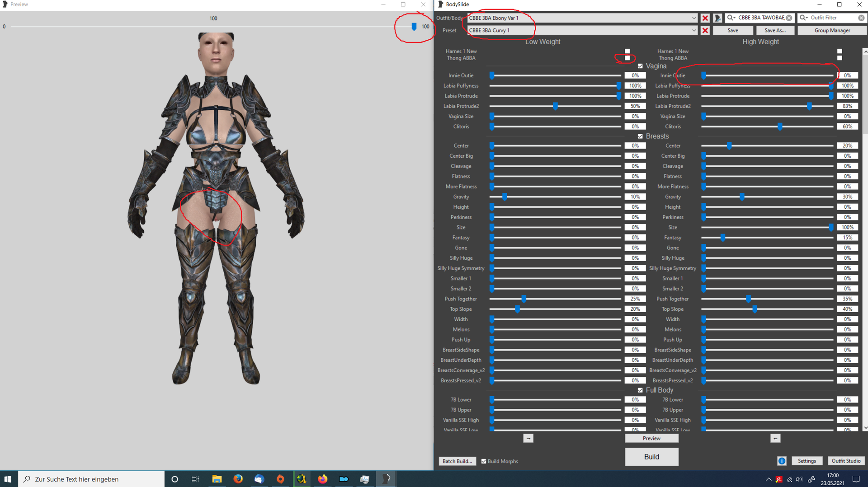868x487 pixels.
Task: Toggle Low Weight Thong ABBA checkbox
Action: click(x=627, y=58)
